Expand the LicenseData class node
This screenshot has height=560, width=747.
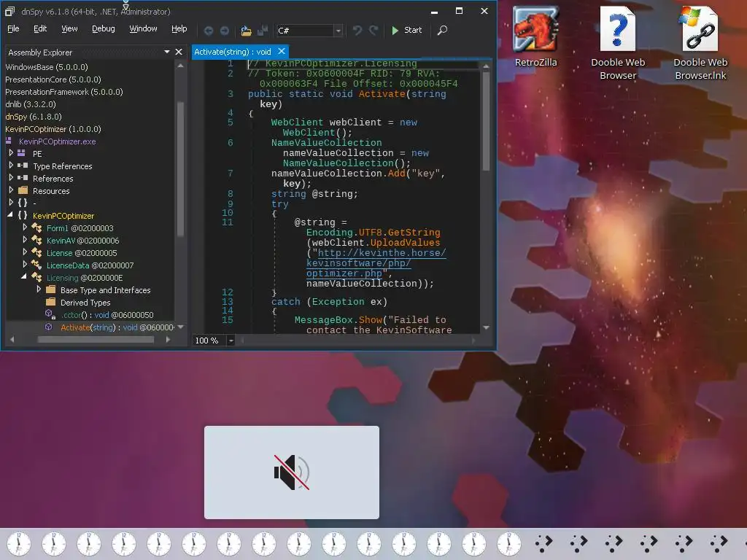tap(25, 265)
